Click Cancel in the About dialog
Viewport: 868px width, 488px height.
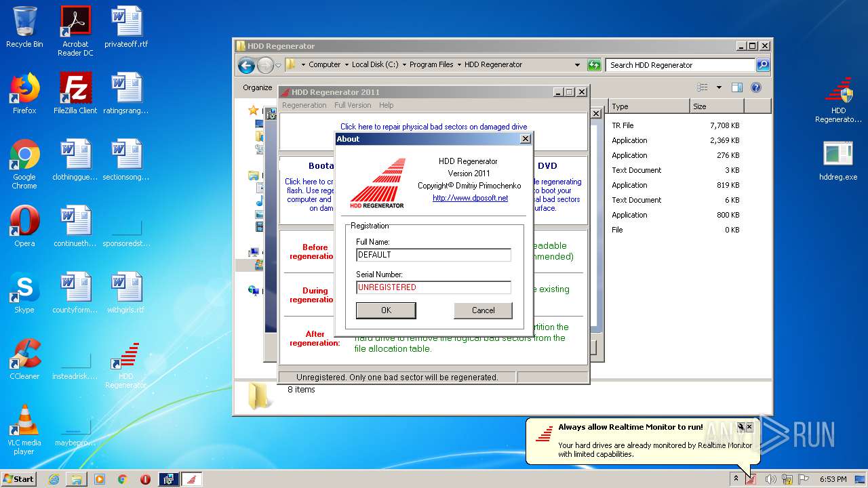pyautogui.click(x=483, y=310)
